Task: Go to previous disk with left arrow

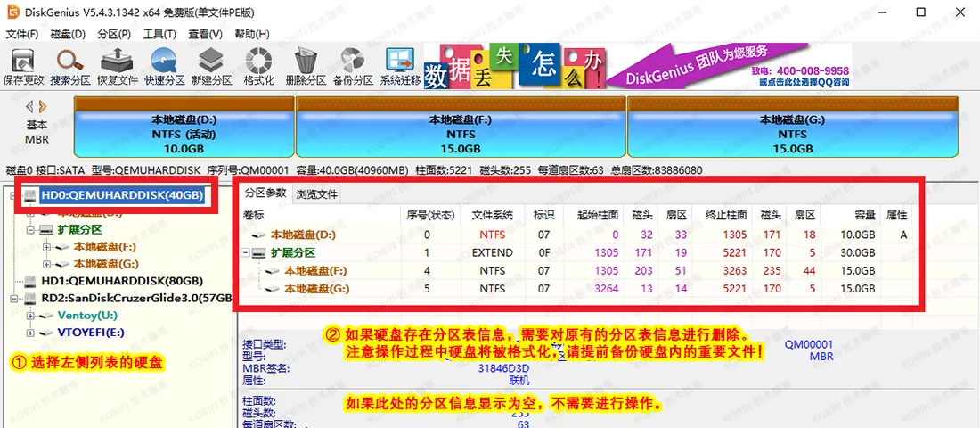Action: [x=29, y=106]
